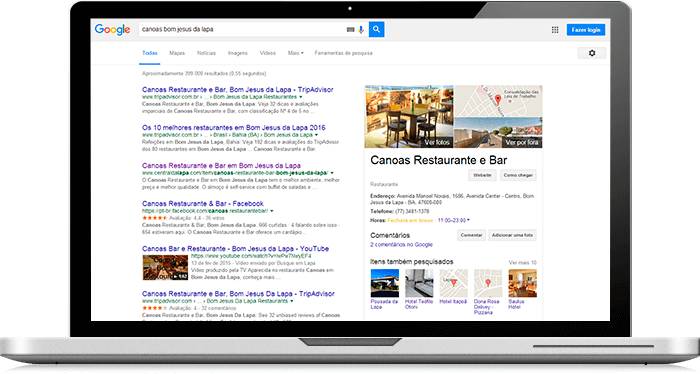Screen dimensions: 700x374
Task: Expand the Mais dropdown menu
Action: click(x=296, y=53)
